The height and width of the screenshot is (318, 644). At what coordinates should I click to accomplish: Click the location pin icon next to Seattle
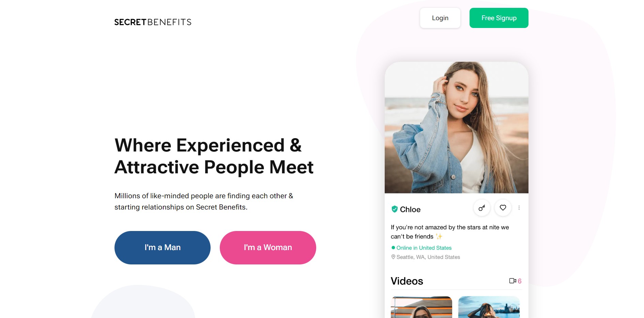pyautogui.click(x=393, y=257)
